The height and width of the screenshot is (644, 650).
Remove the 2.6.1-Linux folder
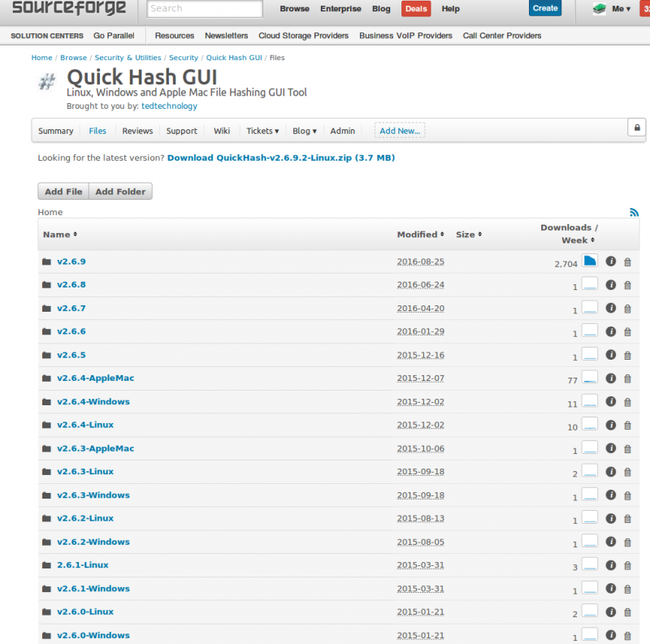point(627,565)
